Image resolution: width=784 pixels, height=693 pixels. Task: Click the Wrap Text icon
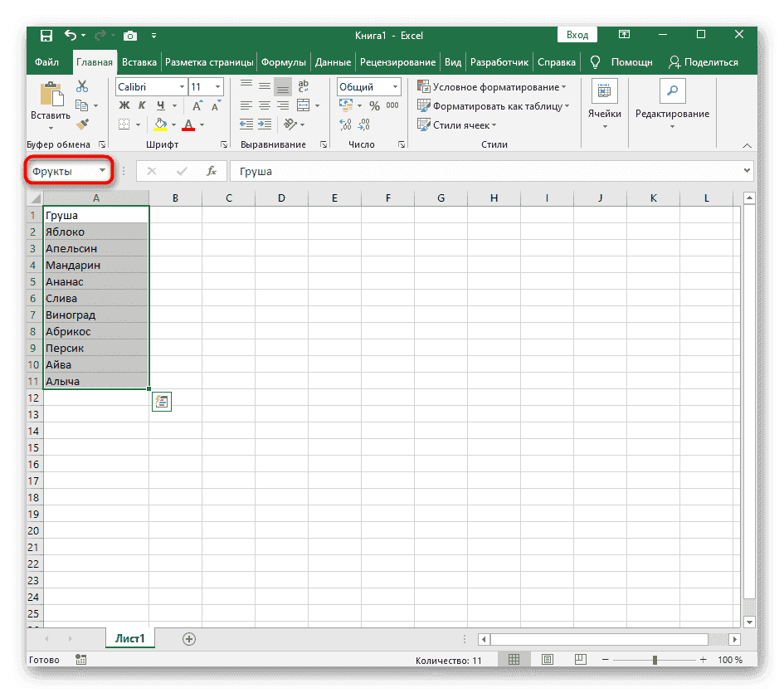[x=303, y=86]
